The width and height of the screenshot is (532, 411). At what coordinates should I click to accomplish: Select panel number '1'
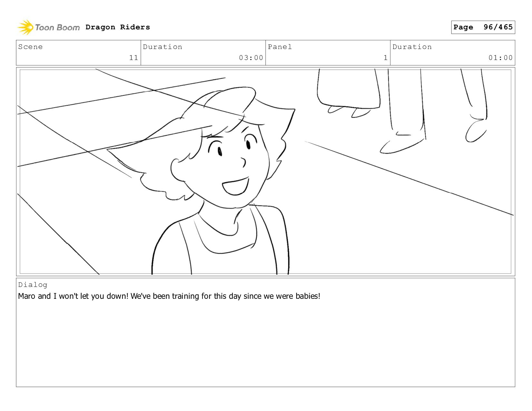(386, 58)
